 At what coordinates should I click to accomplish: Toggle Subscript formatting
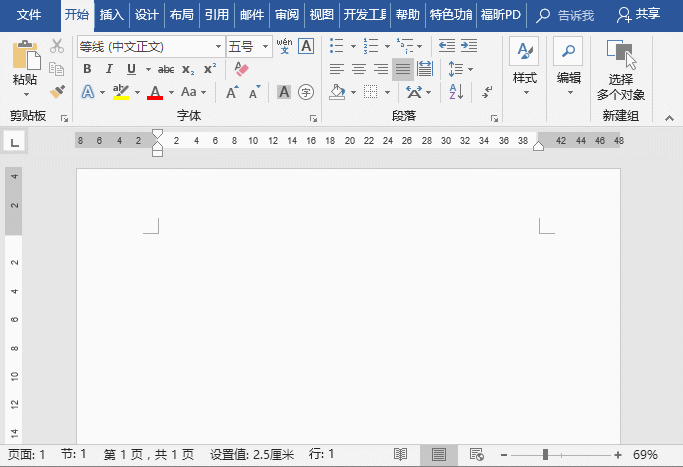tap(188, 69)
